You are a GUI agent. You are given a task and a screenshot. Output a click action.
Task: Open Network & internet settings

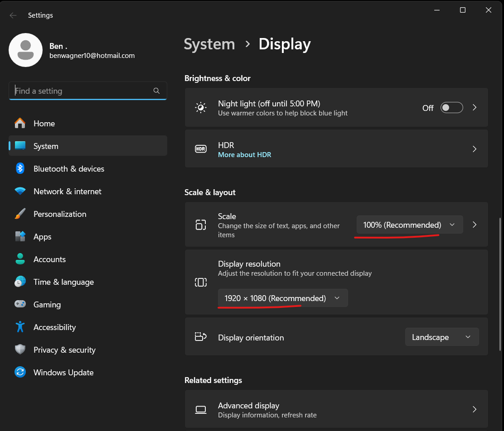coord(88,191)
